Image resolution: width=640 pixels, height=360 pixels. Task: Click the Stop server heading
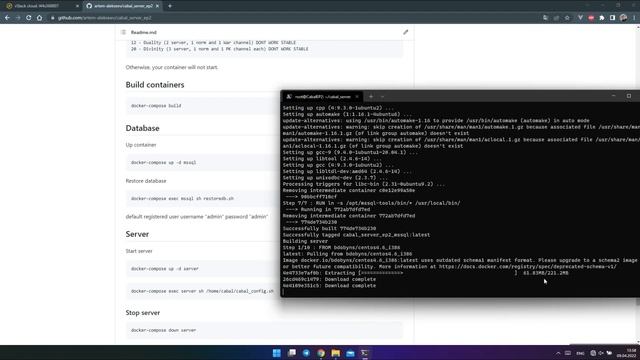142,313
